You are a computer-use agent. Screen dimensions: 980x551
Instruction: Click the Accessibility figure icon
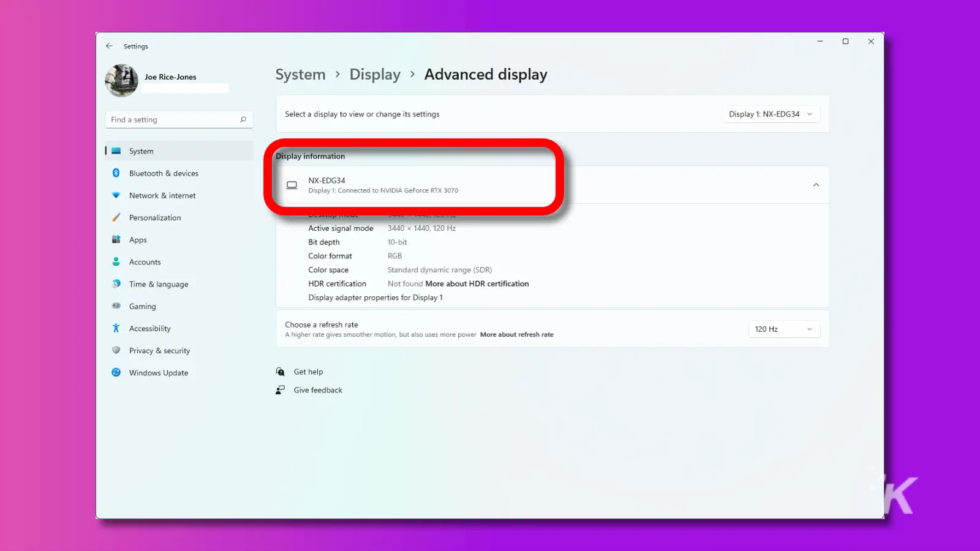pos(116,328)
